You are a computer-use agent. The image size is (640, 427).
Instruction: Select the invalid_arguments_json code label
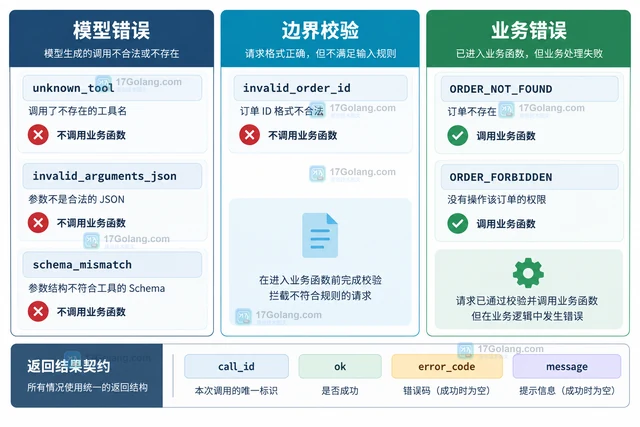pyautogui.click(x=112, y=176)
